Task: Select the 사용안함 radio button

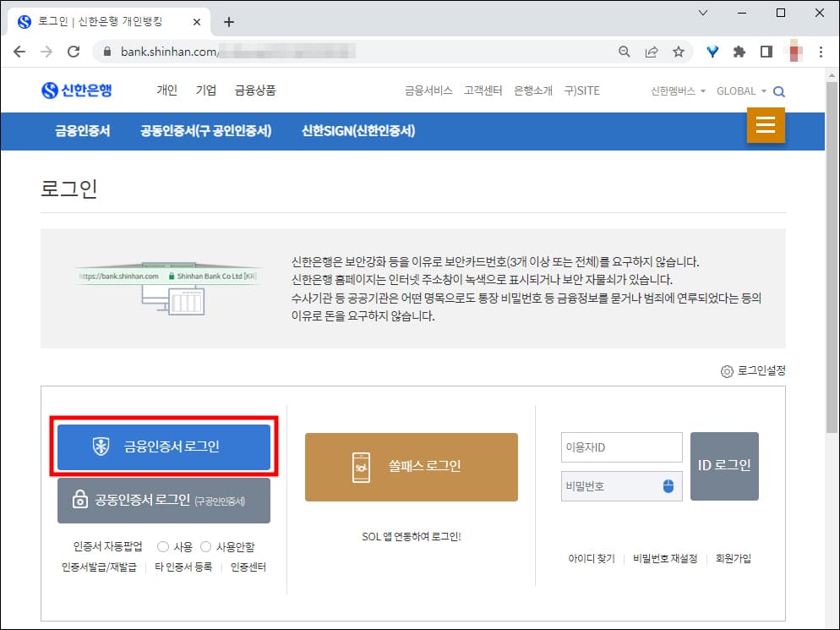Action: (206, 545)
